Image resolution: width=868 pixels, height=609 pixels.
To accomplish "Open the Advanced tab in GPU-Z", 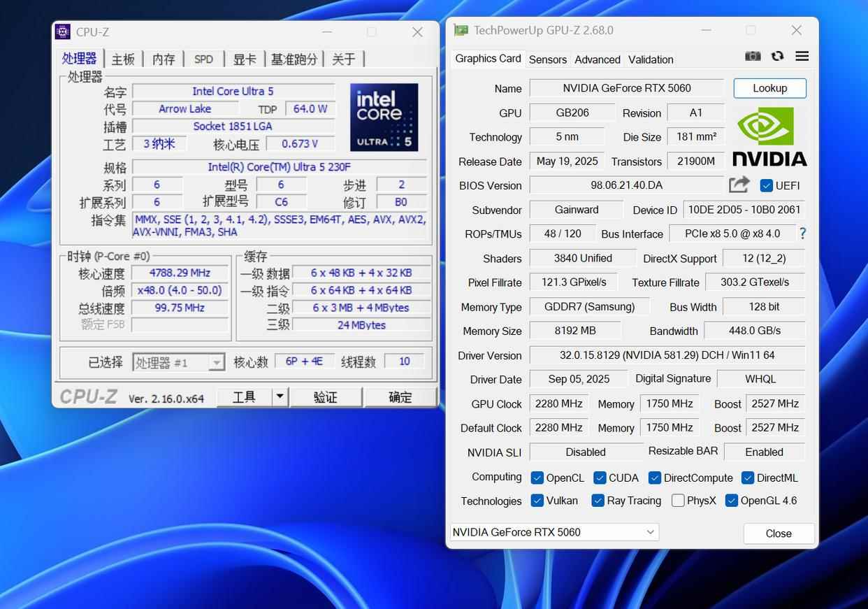I will [x=598, y=59].
